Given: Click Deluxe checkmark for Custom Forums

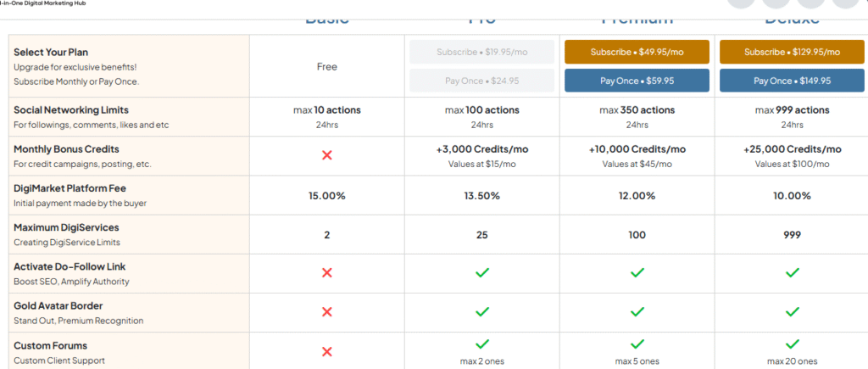Looking at the screenshot, I should 793,344.
